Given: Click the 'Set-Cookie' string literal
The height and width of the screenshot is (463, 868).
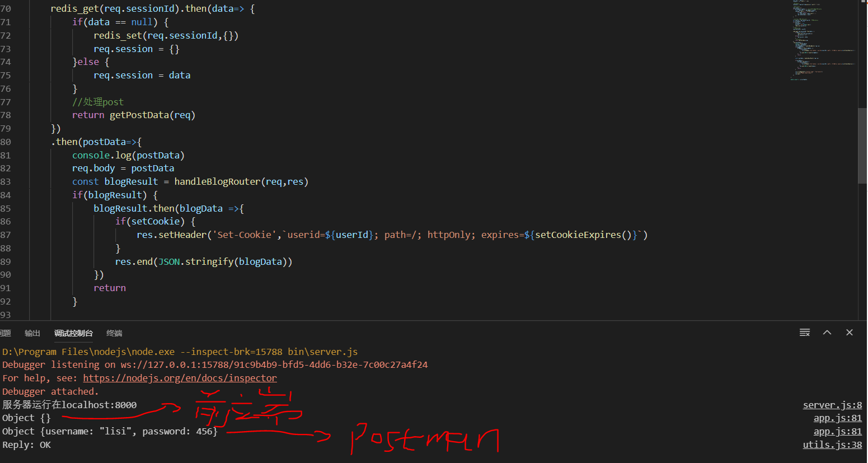Looking at the screenshot, I should click(x=244, y=235).
